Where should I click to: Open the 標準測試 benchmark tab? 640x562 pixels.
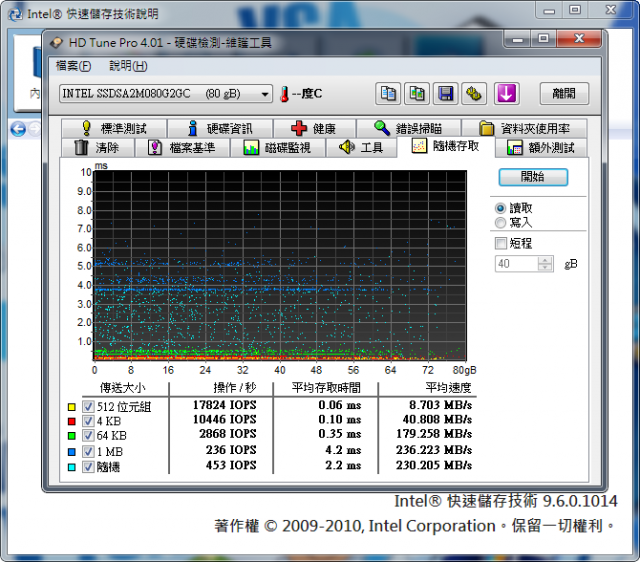tap(114, 129)
